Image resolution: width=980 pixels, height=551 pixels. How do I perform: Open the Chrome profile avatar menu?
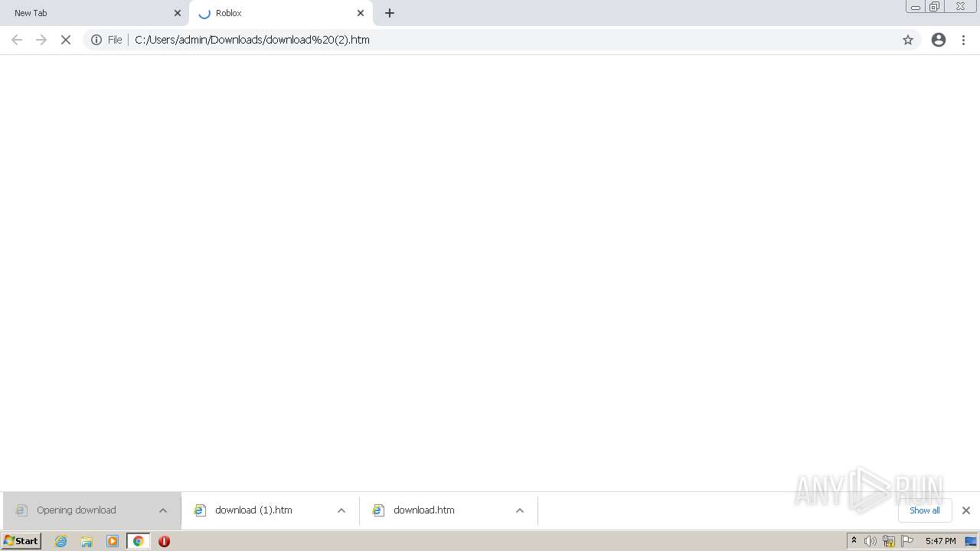(939, 40)
